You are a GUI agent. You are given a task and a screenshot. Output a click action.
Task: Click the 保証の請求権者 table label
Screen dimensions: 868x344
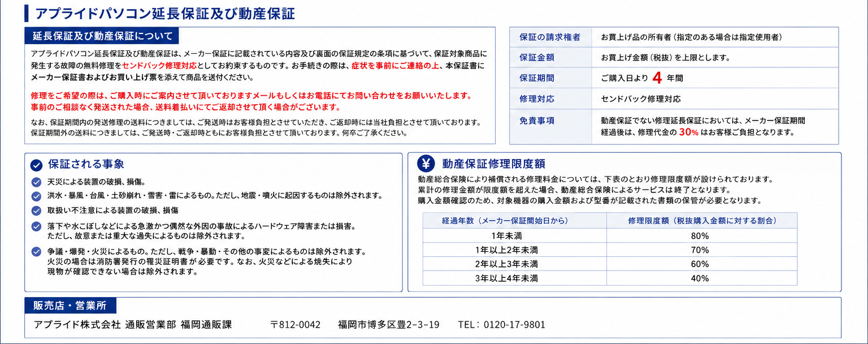tap(550, 37)
